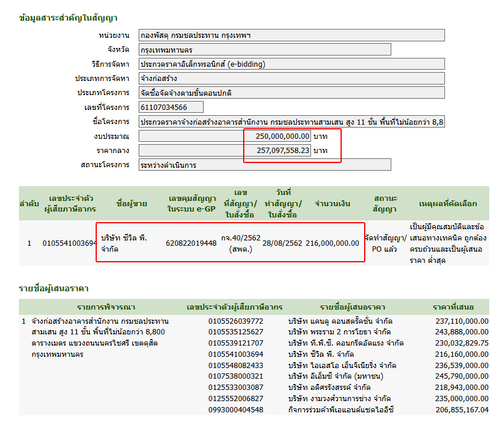Click the ประเภทการจัดหา field showing จ้างก่อสร้าง
Screen dimensions: 504x423
coord(291,79)
